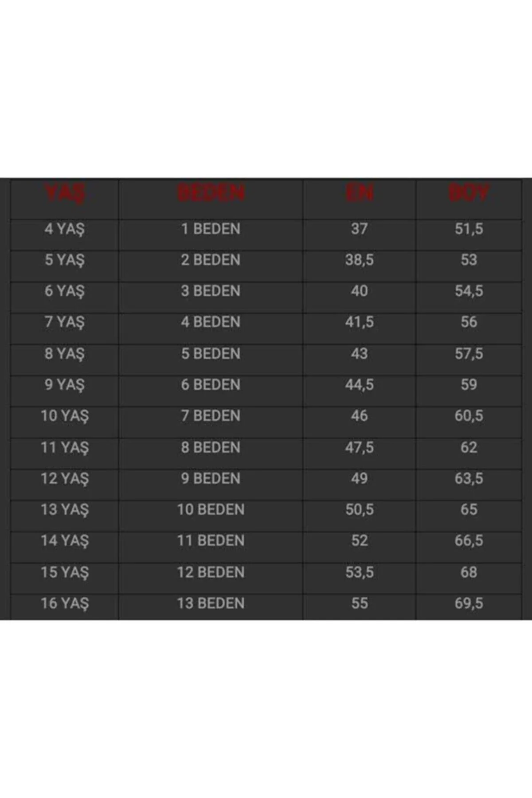
Task: Click the length value 60,5
Action: [x=469, y=416]
